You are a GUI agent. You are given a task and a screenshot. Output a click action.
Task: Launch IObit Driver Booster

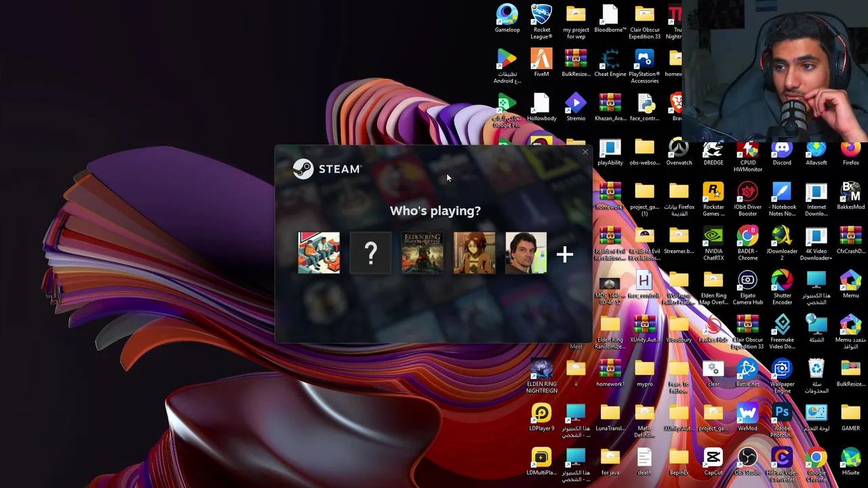[x=747, y=199]
